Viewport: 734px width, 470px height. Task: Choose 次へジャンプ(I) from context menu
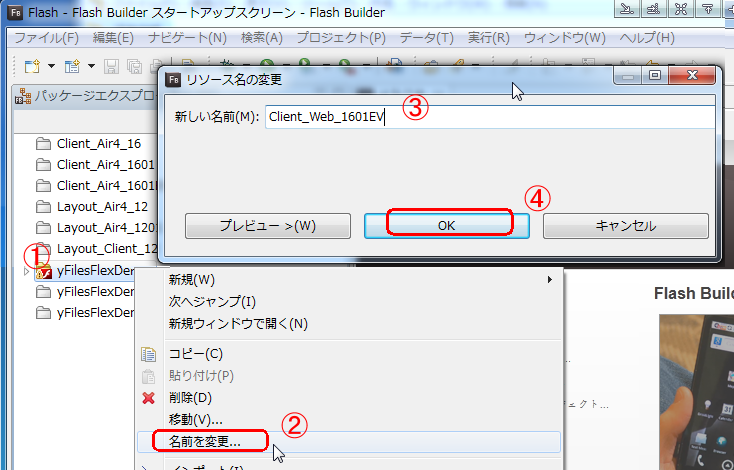(x=349, y=301)
